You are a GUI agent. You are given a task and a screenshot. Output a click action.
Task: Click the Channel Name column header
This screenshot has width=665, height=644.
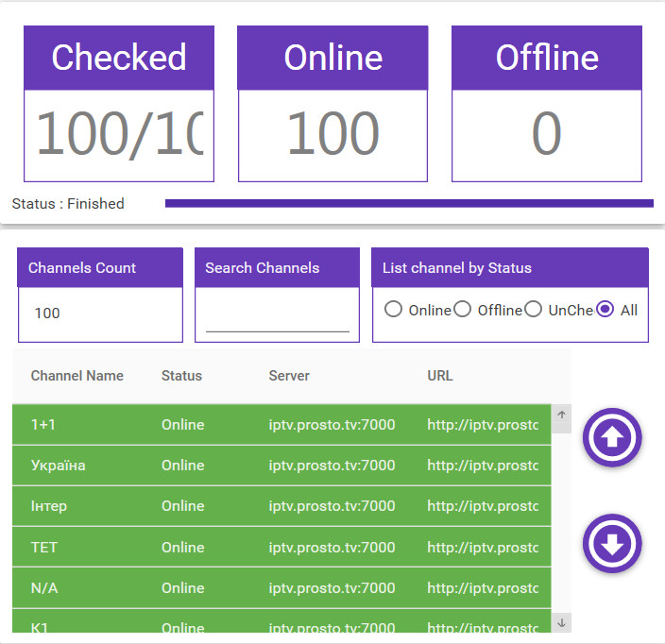[x=77, y=376]
